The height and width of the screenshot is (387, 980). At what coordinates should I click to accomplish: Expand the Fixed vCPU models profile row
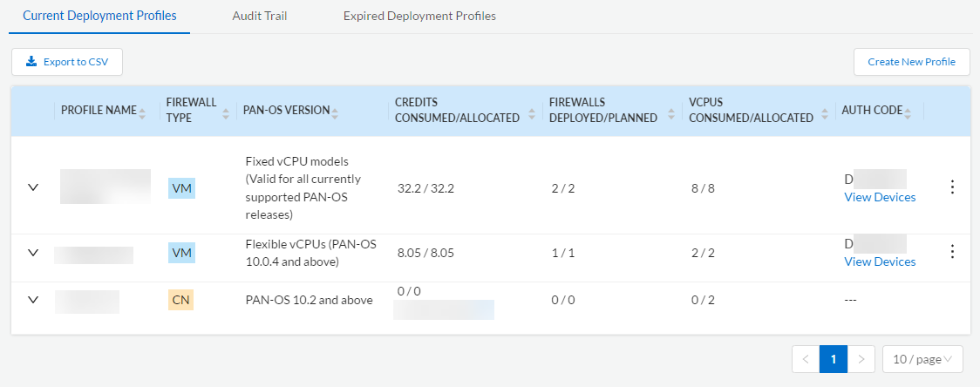click(x=33, y=187)
